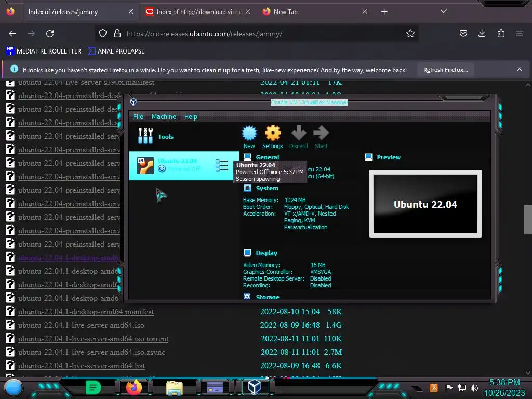Switch to the New Tab tab

coord(314,12)
